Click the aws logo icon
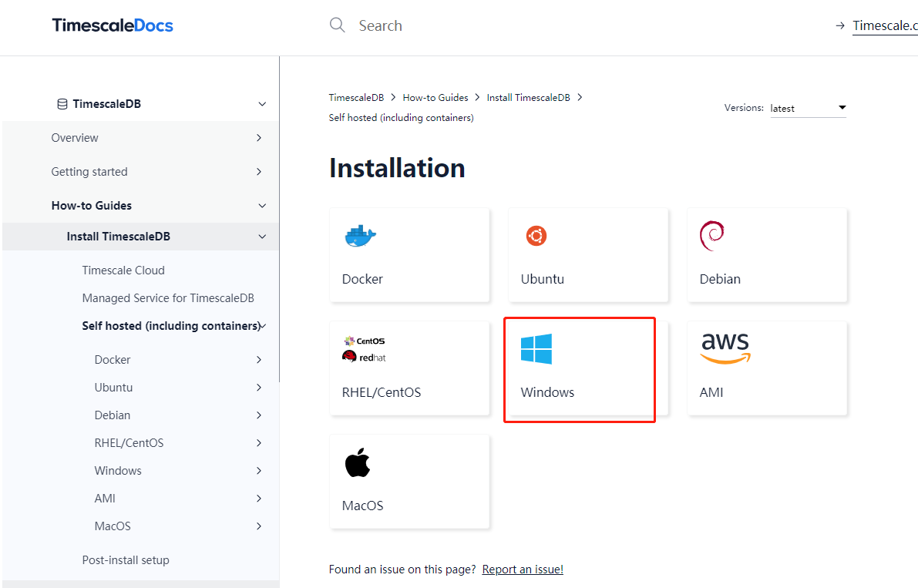 (x=725, y=348)
